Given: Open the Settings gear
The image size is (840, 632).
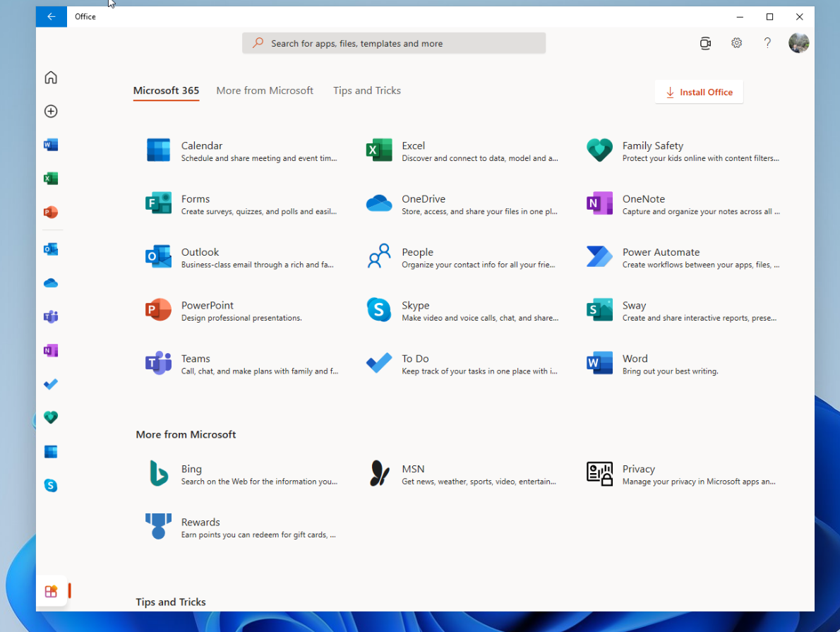Looking at the screenshot, I should [736, 43].
